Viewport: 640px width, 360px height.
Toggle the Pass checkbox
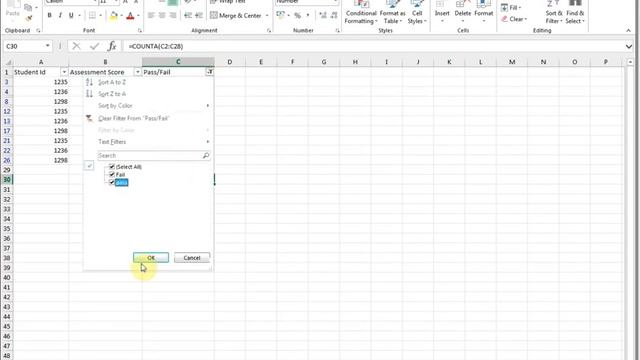(x=112, y=182)
